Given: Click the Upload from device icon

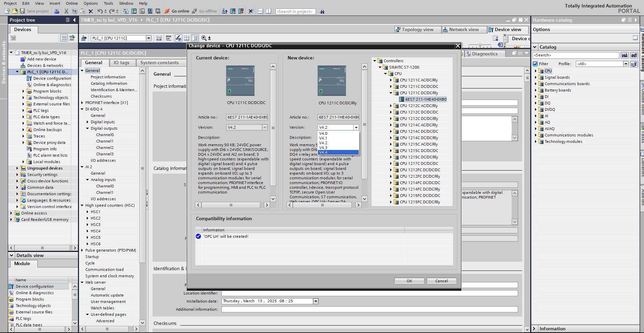Looking at the screenshot, I should point(142,11).
